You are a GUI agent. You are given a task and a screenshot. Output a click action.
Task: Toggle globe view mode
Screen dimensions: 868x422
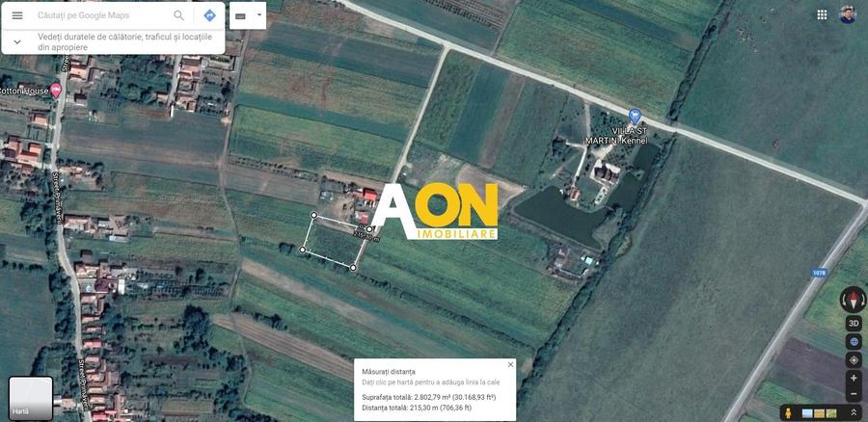pyautogui.click(x=854, y=341)
